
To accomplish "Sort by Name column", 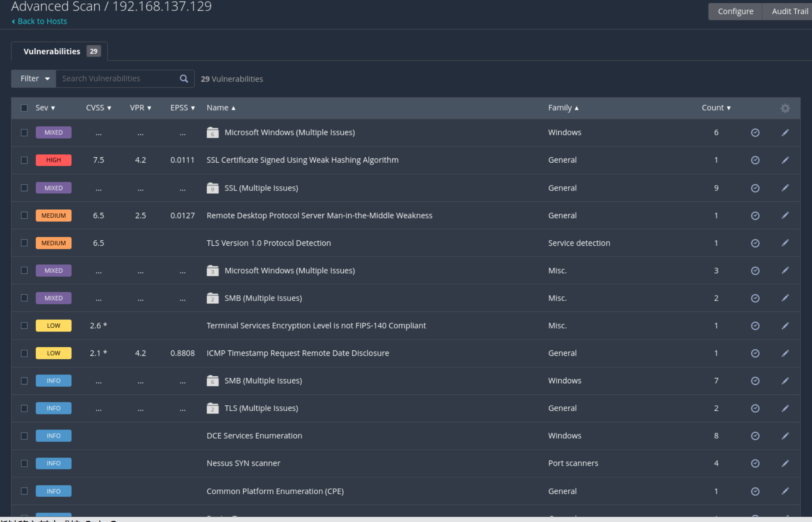I will pyautogui.click(x=221, y=108).
